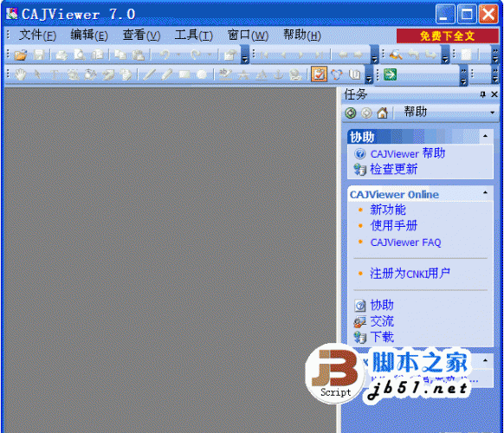The image size is (504, 433).
Task: Click the Print icon in toolbar
Action: 61,55
